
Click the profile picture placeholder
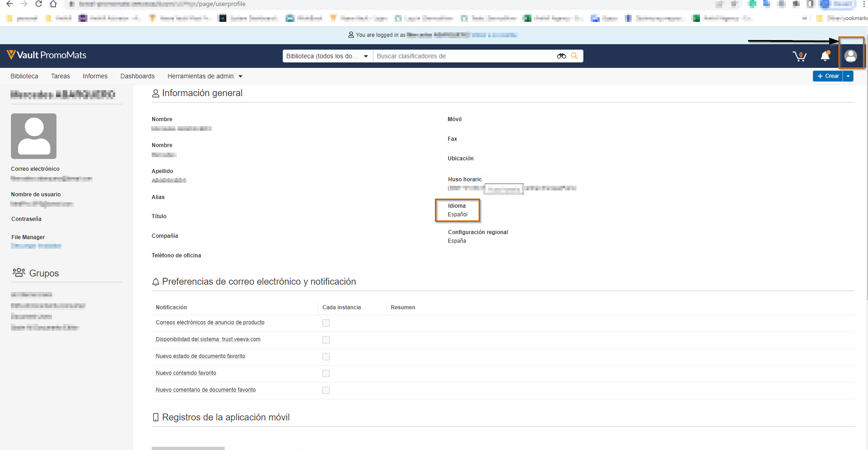point(34,136)
